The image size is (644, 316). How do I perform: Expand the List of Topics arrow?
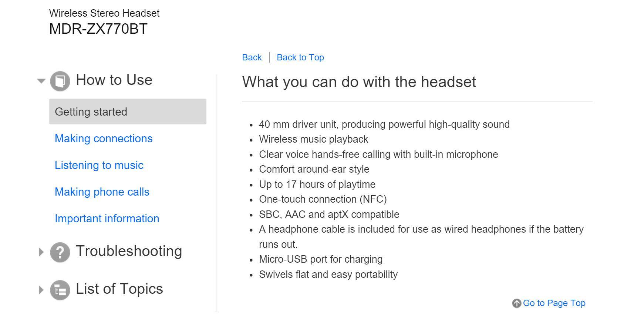[x=41, y=290]
